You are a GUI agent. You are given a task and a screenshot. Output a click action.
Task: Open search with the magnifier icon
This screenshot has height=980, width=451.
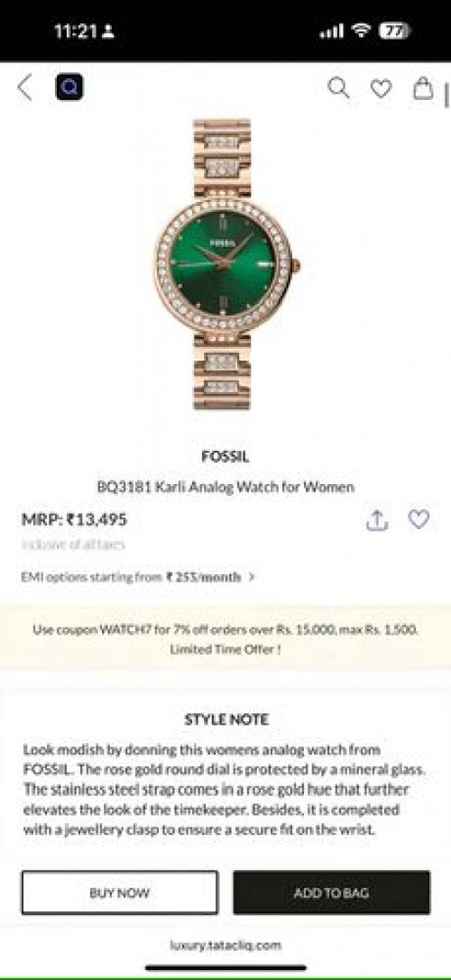point(338,88)
